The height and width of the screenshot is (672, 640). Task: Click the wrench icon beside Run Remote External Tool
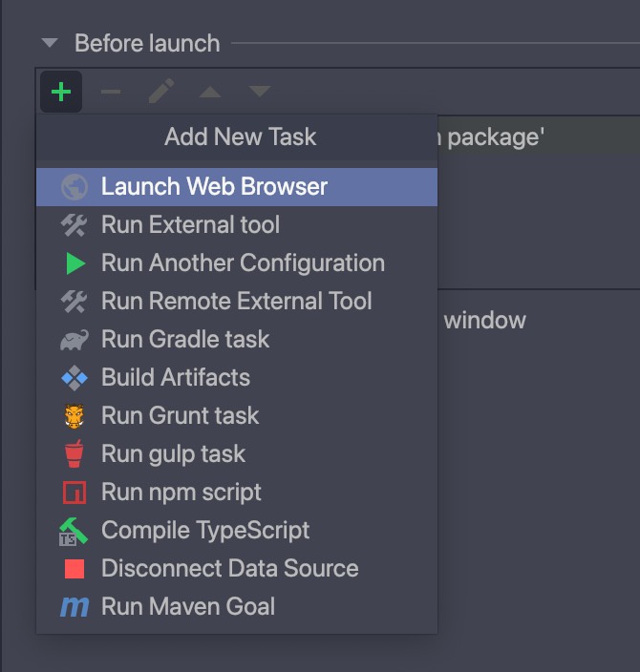[x=74, y=302]
